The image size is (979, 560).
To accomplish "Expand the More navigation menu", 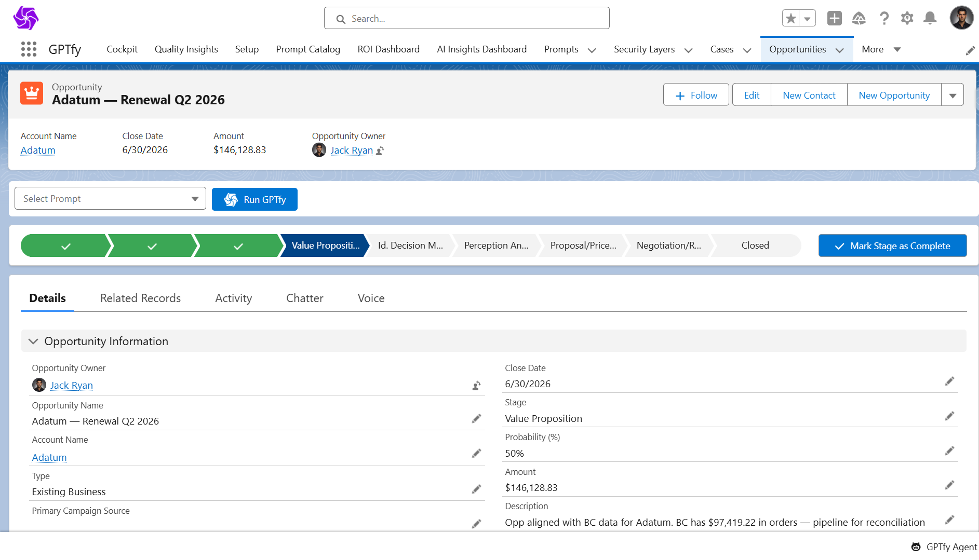I will click(x=881, y=49).
